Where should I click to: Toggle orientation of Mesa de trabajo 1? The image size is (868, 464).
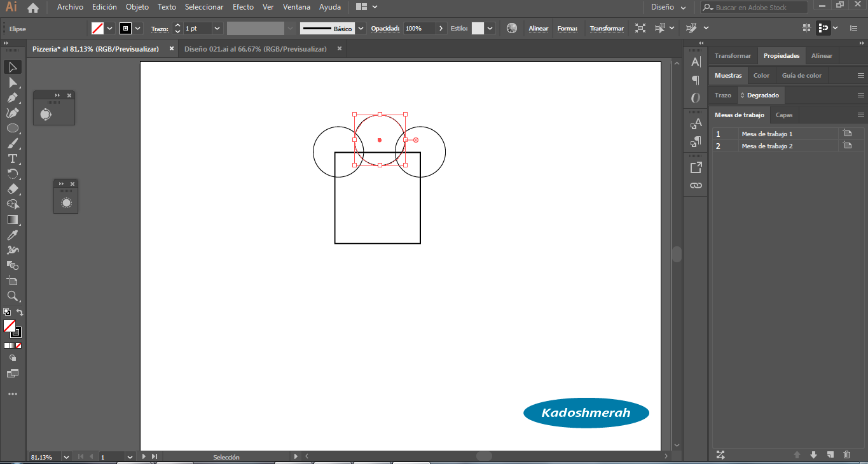(847, 134)
